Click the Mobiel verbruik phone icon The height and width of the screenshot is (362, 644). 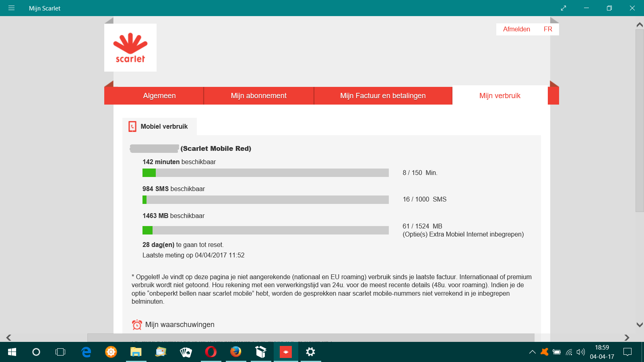pos(132,126)
